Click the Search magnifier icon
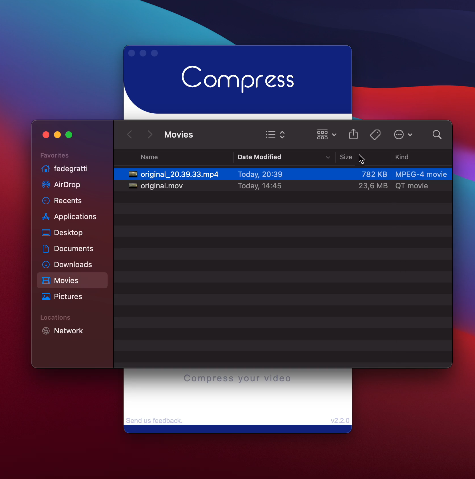Image resolution: width=475 pixels, height=479 pixels. point(437,135)
